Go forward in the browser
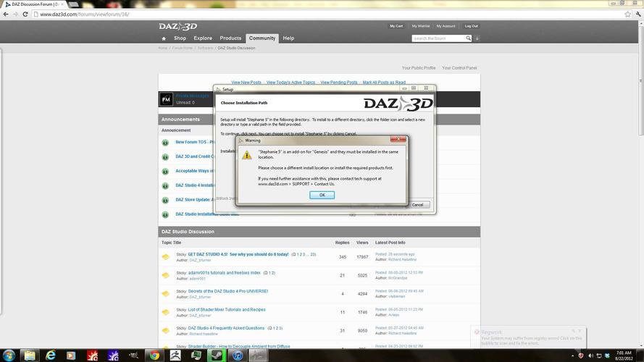The height and width of the screenshot is (362, 644). (16, 14)
